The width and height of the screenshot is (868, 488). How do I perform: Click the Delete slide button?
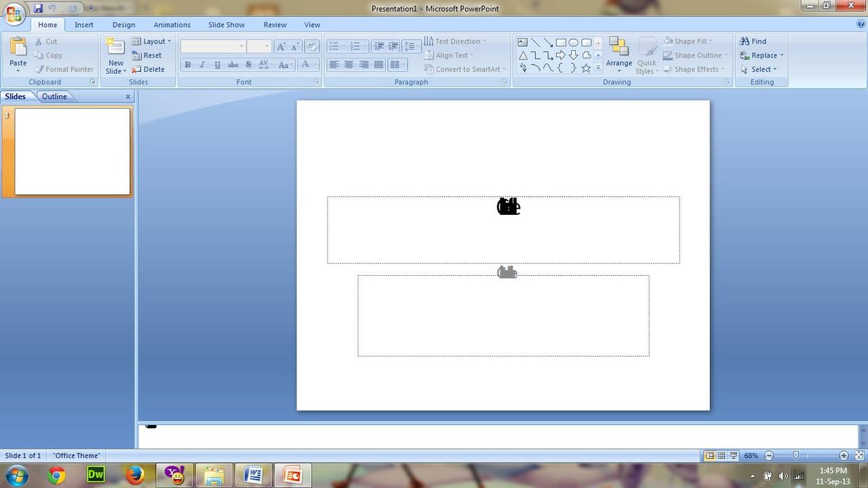[148, 69]
